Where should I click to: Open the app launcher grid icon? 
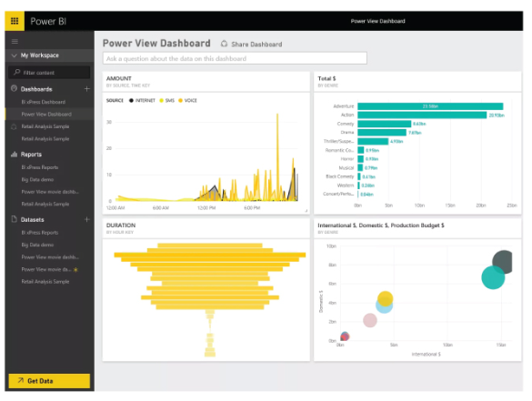[x=15, y=21]
